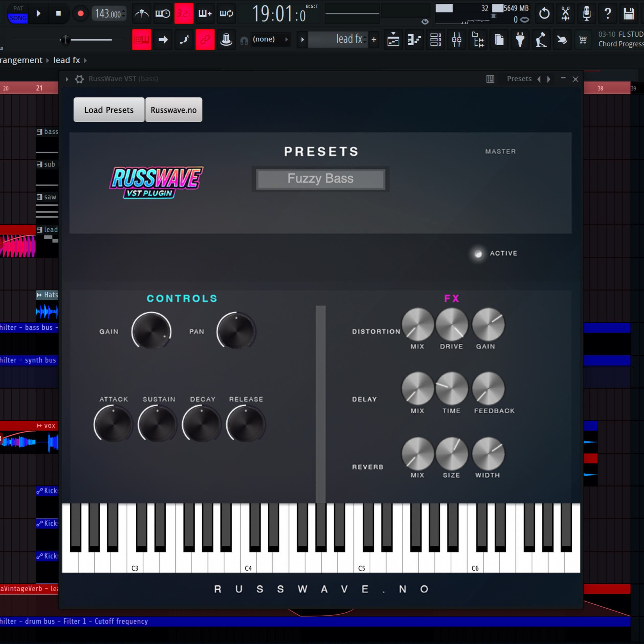Open the Fuzzy Bass preset dropdown
This screenshot has height=644, width=644.
320,179
